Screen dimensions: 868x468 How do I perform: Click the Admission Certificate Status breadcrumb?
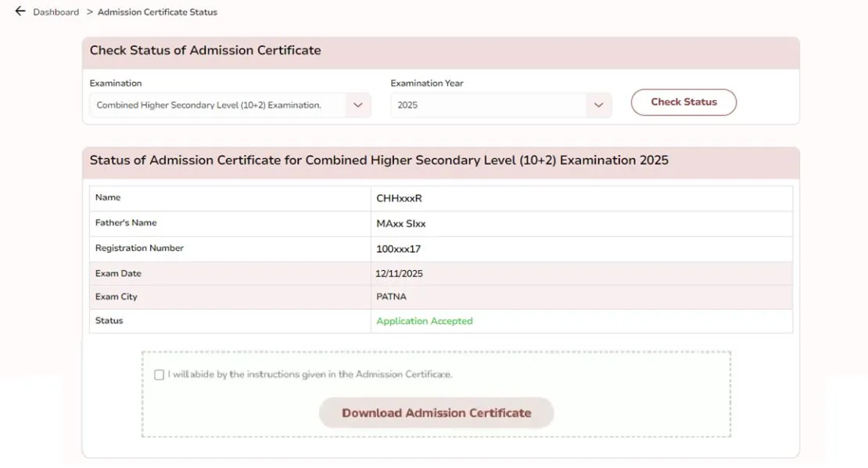tap(156, 11)
